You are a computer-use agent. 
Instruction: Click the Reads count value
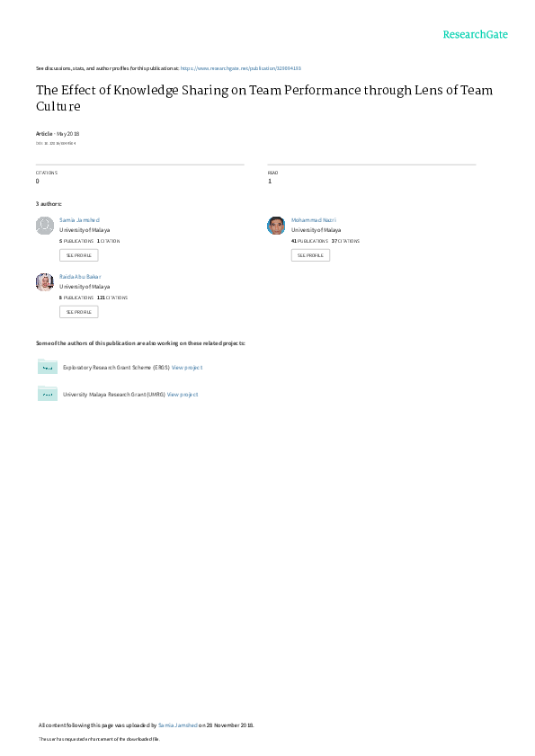(x=270, y=182)
